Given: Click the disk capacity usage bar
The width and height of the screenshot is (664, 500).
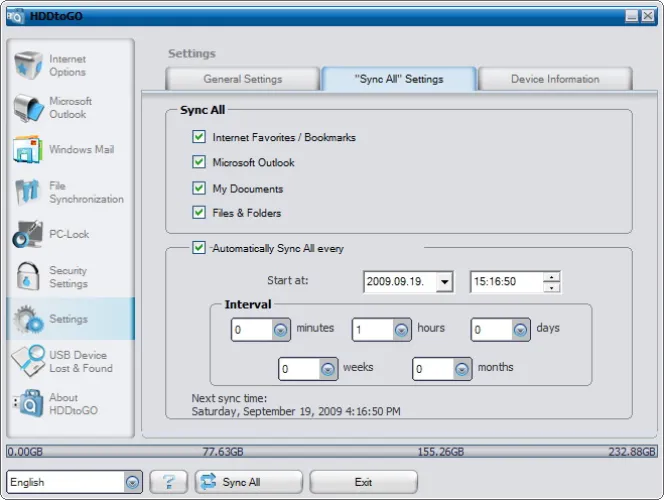Looking at the screenshot, I should (x=332, y=452).
